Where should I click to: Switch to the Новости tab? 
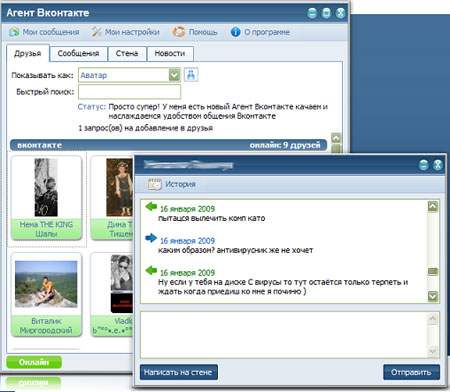[x=170, y=53]
